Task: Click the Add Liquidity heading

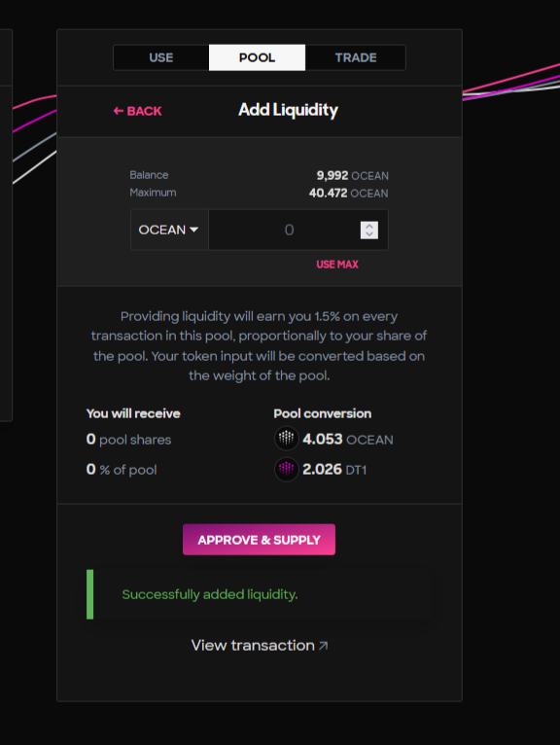Action: tap(289, 110)
